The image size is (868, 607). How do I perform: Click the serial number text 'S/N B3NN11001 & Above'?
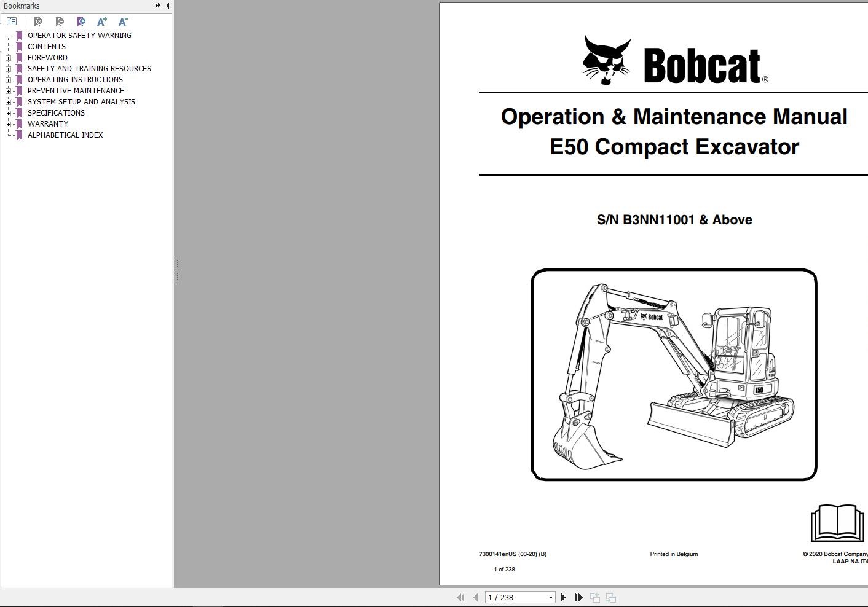point(674,220)
